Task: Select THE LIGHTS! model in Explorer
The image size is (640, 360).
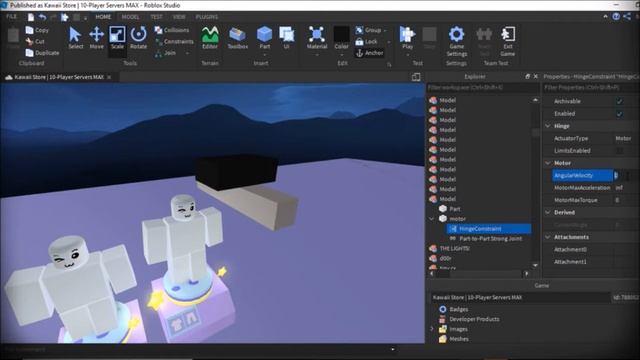Action: (x=454, y=249)
